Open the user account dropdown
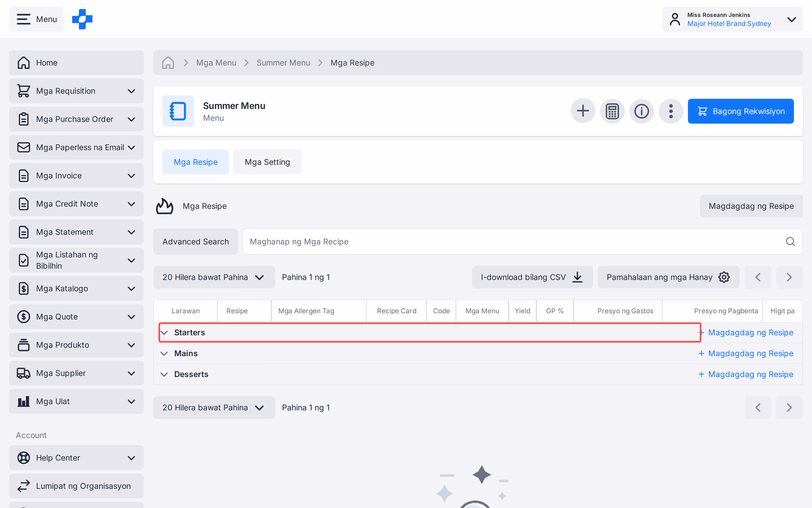 click(732, 19)
